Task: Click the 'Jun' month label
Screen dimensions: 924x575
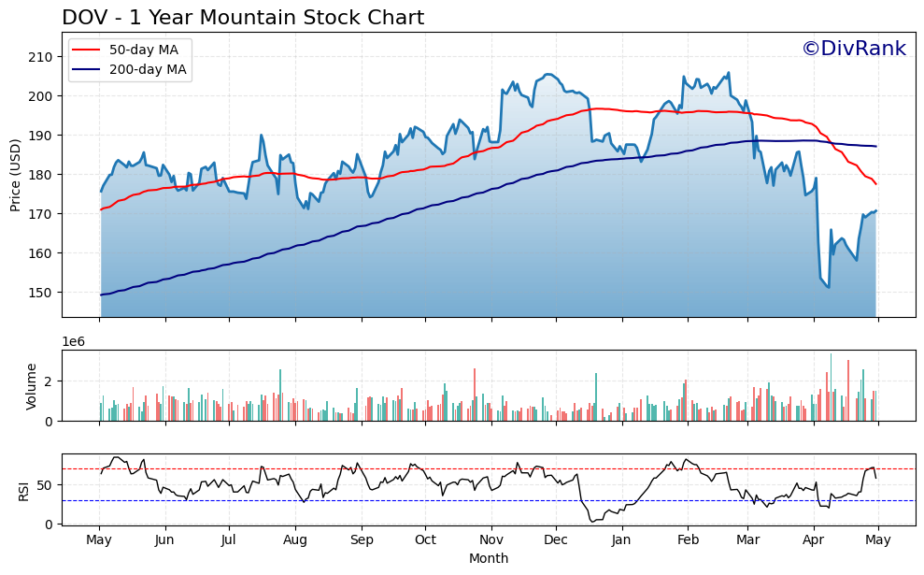Action: [164, 540]
